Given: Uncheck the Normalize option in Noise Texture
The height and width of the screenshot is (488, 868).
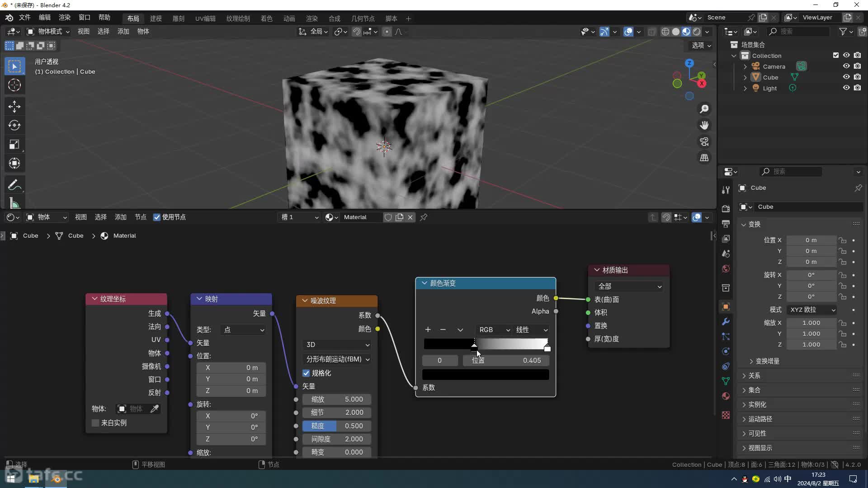Looking at the screenshot, I should click(306, 373).
